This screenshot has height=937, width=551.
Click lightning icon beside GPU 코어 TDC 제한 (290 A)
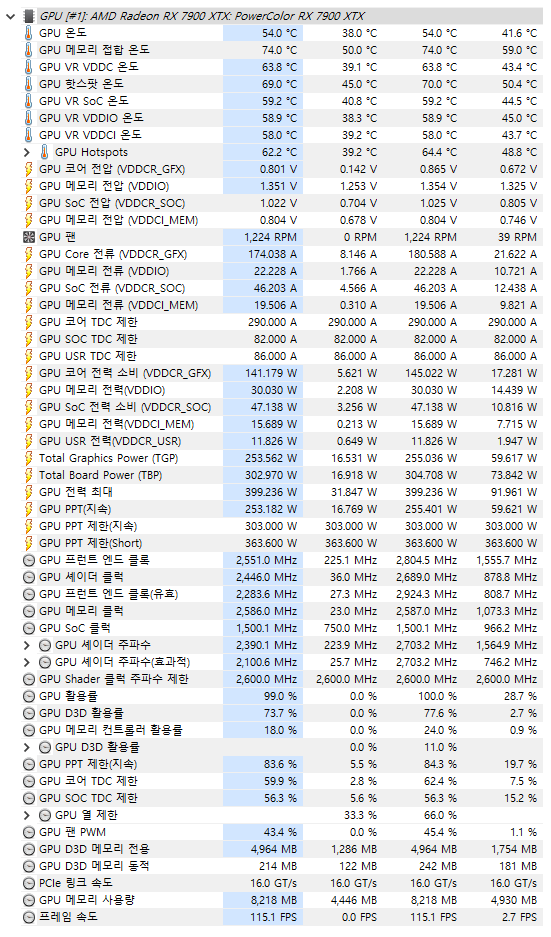click(29, 322)
